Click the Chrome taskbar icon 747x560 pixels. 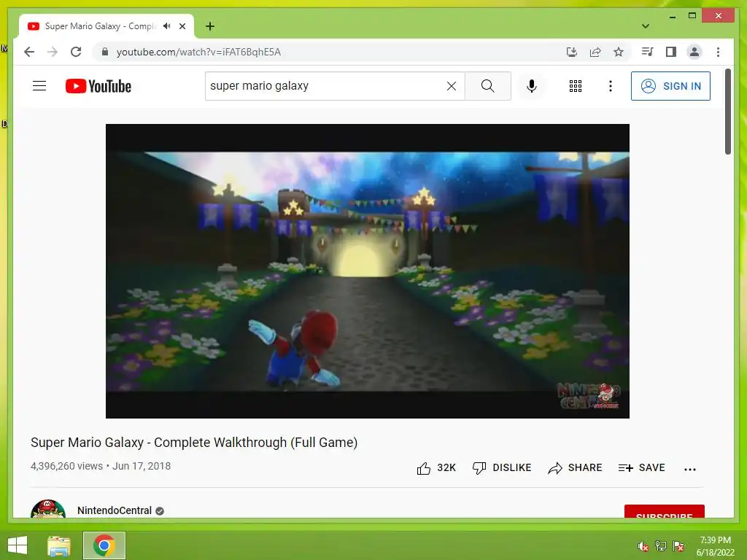104,545
